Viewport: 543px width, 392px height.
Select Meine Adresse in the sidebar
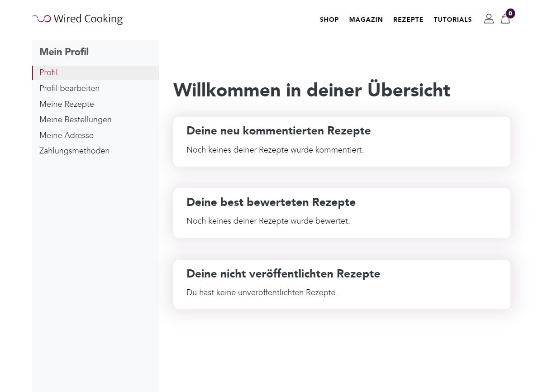point(66,135)
